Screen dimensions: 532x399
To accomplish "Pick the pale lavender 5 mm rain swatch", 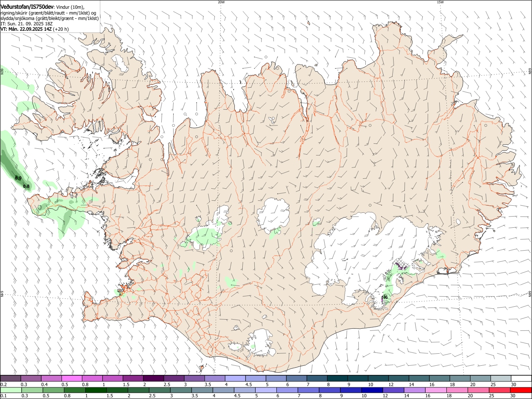I will (266, 390).
